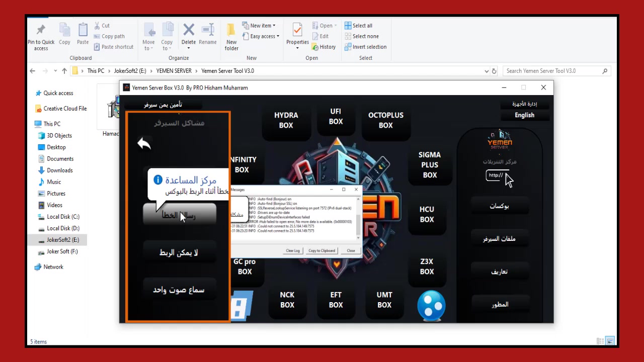The width and height of the screenshot is (644, 362).
Task: Open Desktop in the navigation pane
Action: coord(52,147)
